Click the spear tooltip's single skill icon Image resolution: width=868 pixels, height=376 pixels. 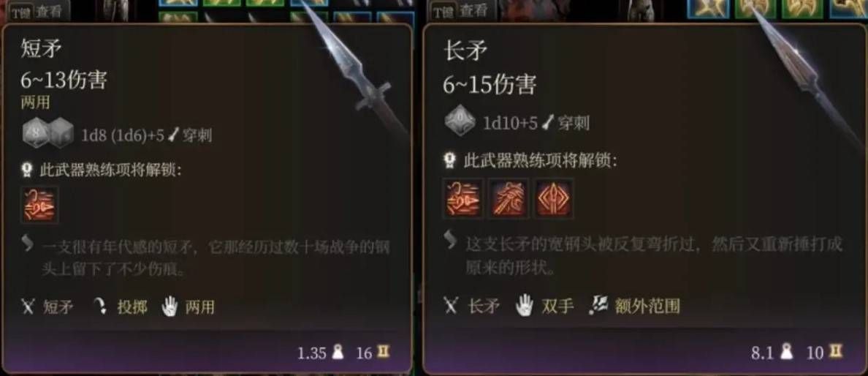coord(39,205)
